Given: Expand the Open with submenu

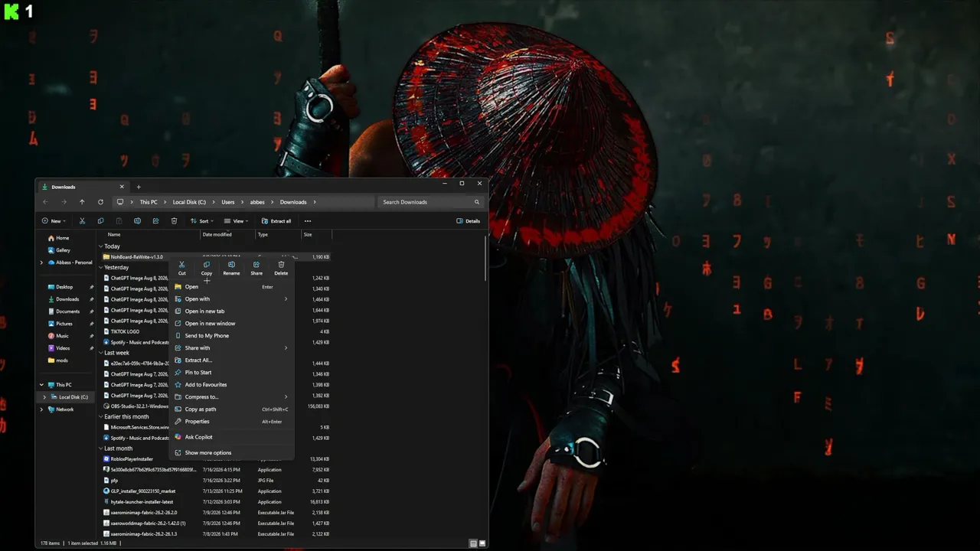Looking at the screenshot, I should pyautogui.click(x=232, y=299).
